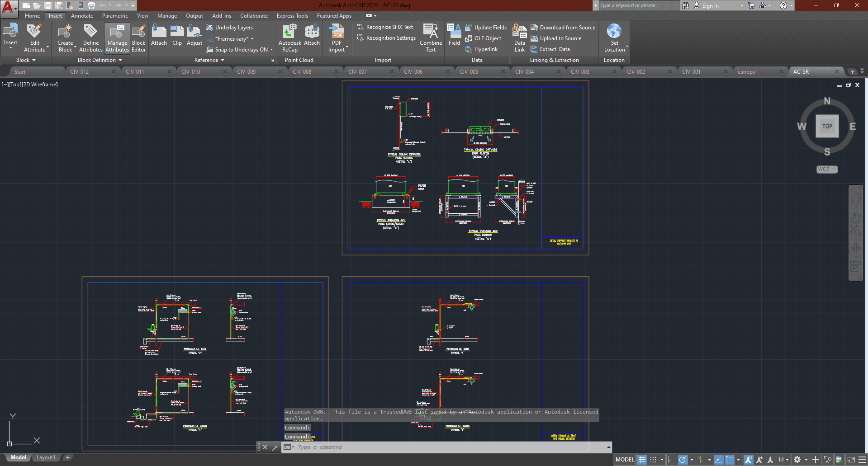The height and width of the screenshot is (466, 868).
Task: Click Recognize SHX Text button
Action: 389,28
